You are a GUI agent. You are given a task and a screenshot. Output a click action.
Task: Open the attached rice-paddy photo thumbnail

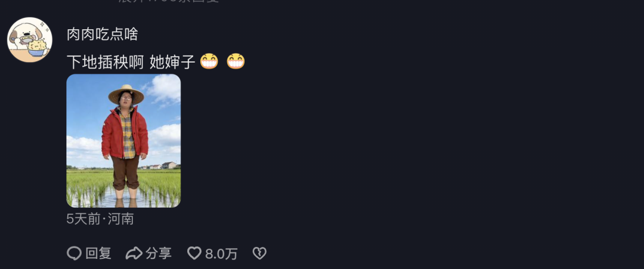[x=123, y=141]
